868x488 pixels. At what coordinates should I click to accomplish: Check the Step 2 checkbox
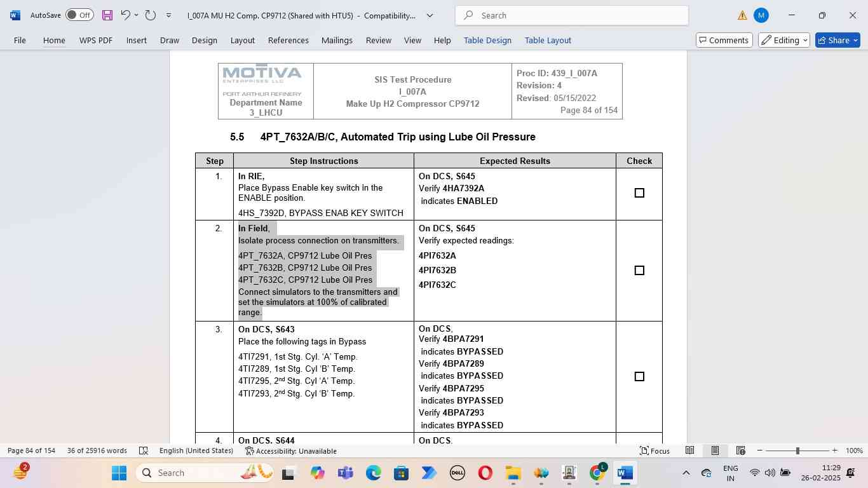[639, 271]
